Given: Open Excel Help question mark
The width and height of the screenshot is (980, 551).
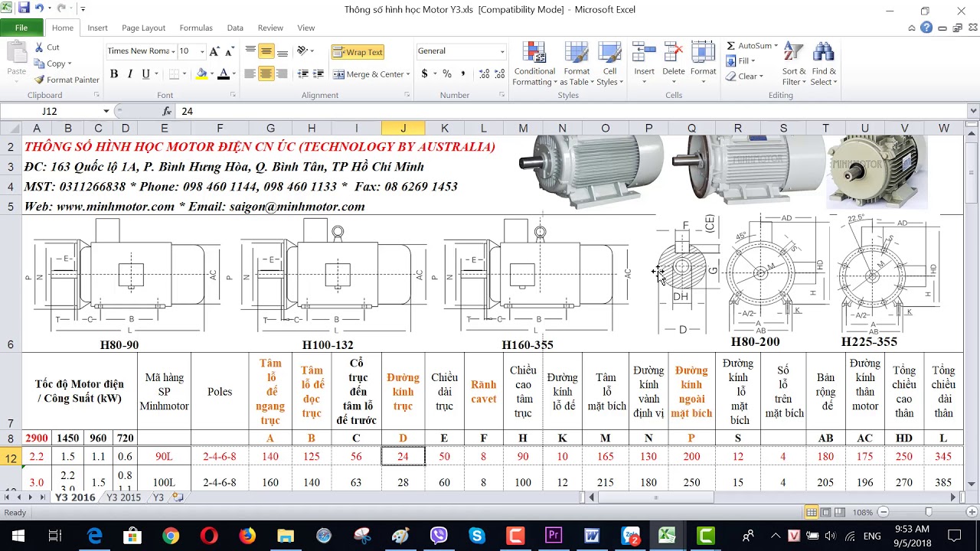Looking at the screenshot, I should click(x=926, y=28).
